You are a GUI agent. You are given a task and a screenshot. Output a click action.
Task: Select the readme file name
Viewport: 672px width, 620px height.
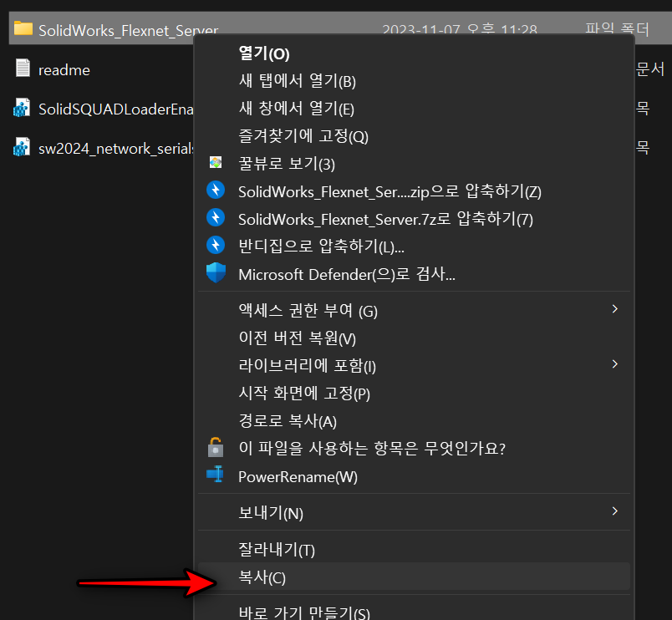click(64, 70)
